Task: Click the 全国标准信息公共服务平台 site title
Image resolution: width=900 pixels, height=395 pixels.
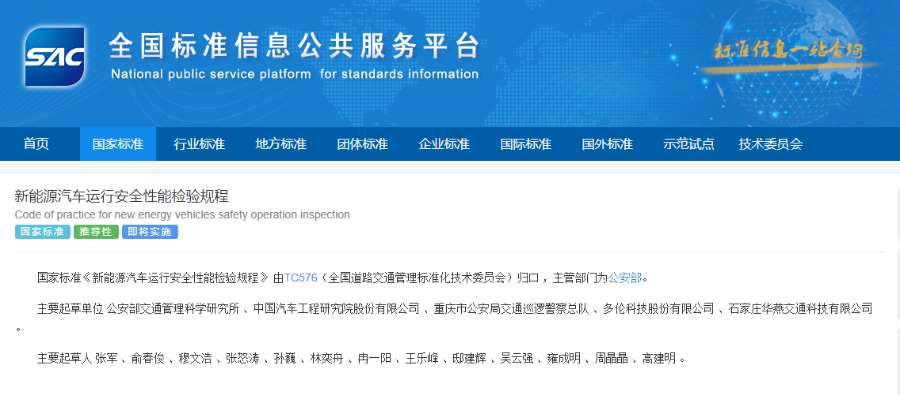Action: coord(294,46)
